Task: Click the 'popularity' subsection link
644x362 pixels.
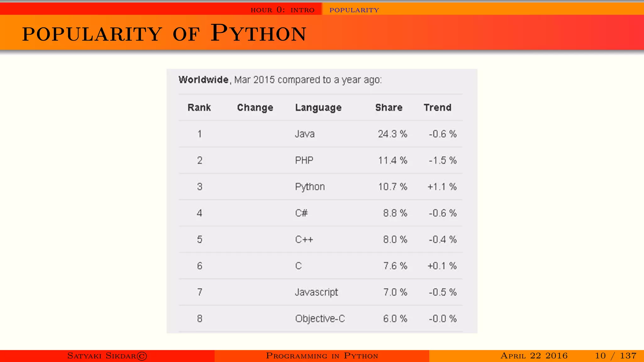Action: coord(354,10)
